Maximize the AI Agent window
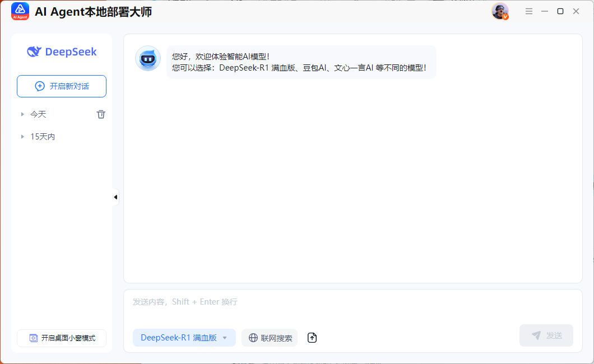The height and width of the screenshot is (364, 594). [x=560, y=11]
